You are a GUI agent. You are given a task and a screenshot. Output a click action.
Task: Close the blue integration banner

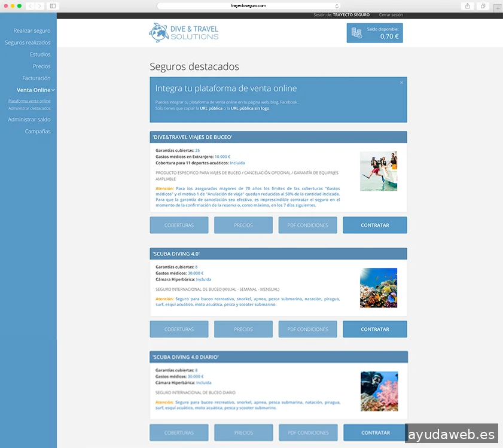(x=401, y=83)
